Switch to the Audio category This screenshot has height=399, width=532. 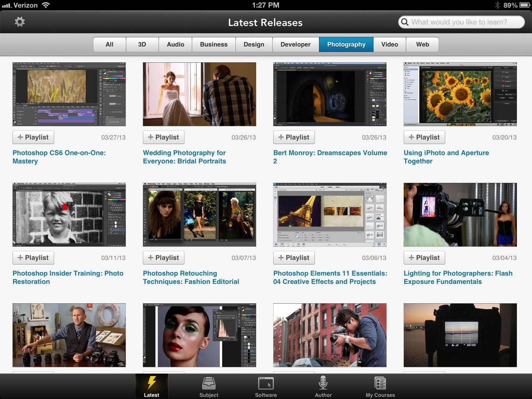175,44
